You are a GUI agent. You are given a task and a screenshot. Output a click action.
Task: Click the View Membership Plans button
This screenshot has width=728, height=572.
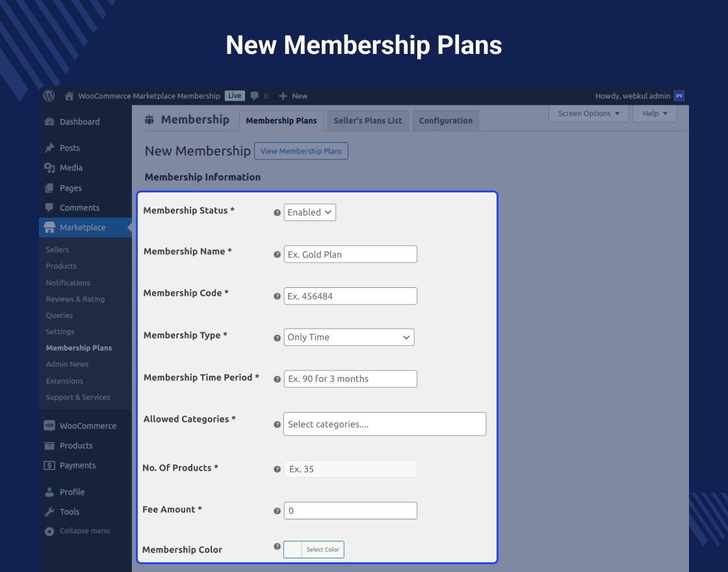pos(301,151)
